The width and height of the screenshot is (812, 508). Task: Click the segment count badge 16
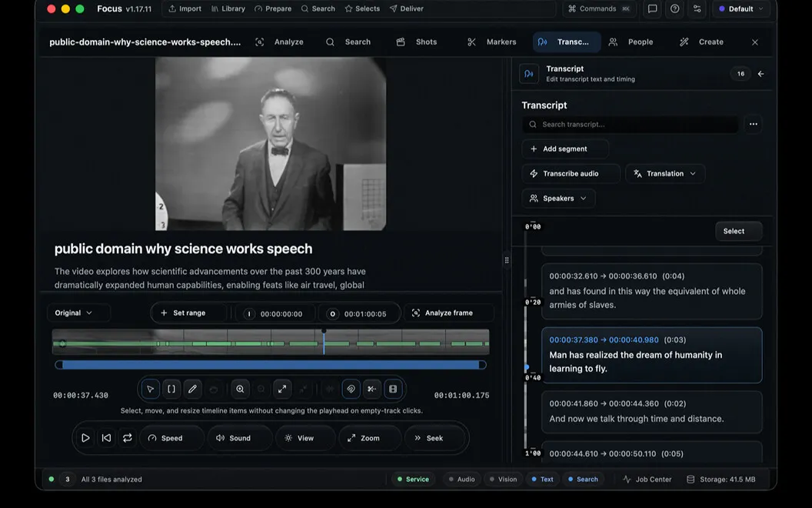coord(740,74)
